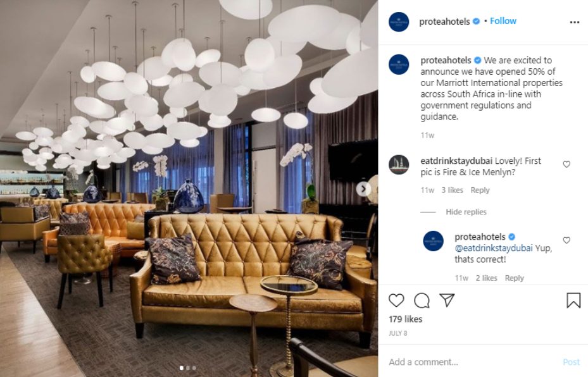This screenshot has height=377, width=588.
Task: Open the @eatdrinkstaydubai mention link
Action: click(x=494, y=248)
